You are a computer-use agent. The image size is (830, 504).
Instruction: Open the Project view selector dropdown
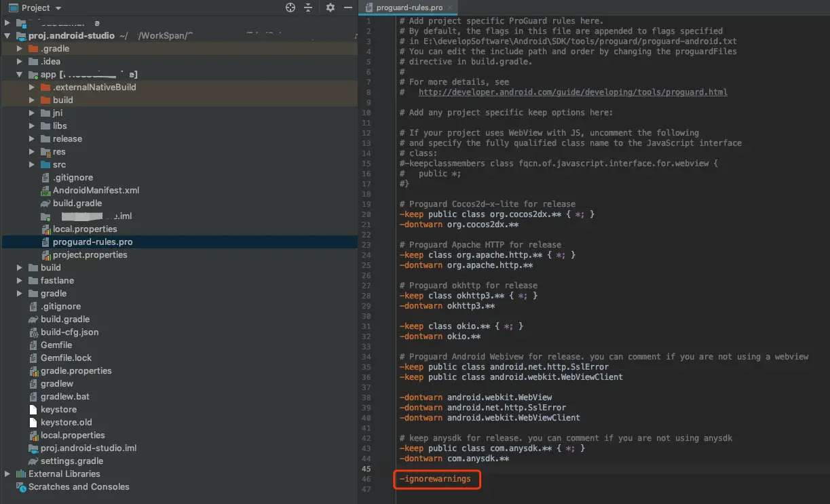tap(35, 8)
